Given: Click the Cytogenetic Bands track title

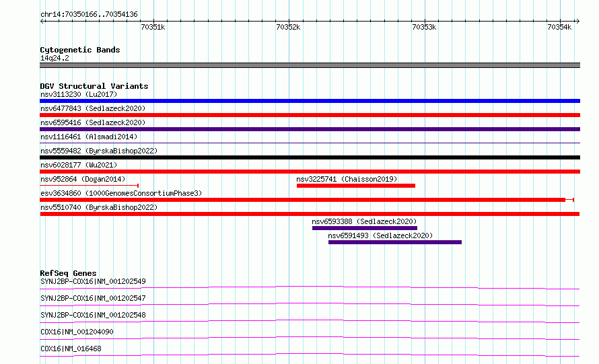Looking at the screenshot, I should (80, 50).
